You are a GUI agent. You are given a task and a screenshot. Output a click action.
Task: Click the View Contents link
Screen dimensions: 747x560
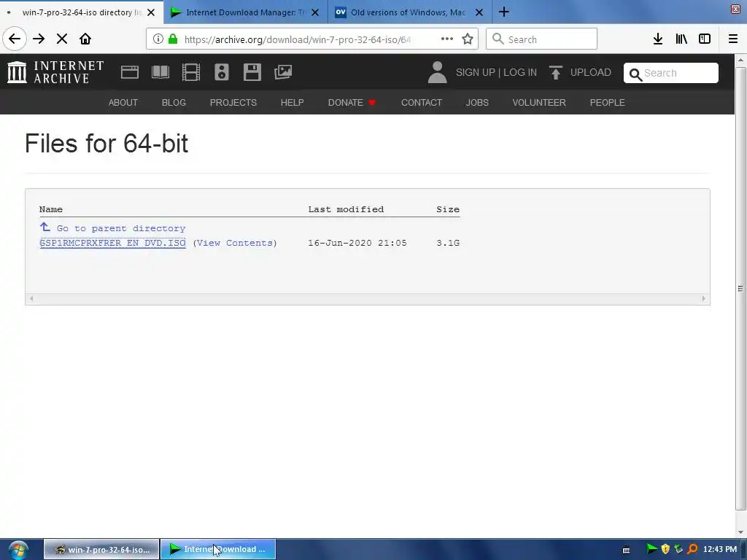[235, 243]
